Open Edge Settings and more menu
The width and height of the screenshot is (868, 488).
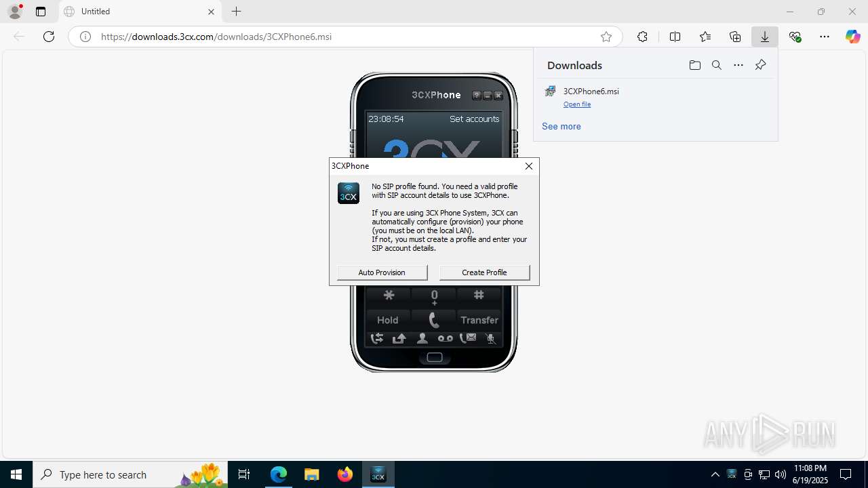coord(825,37)
